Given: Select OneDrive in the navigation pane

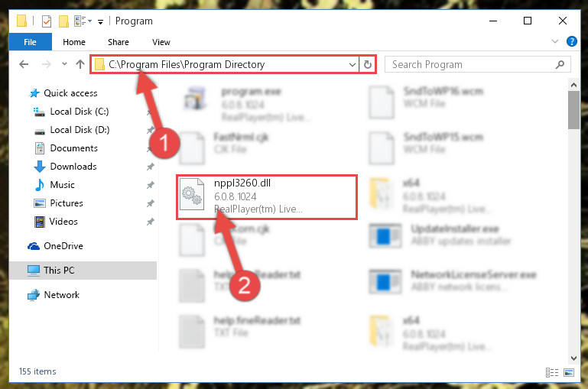Looking at the screenshot, I should (63, 246).
